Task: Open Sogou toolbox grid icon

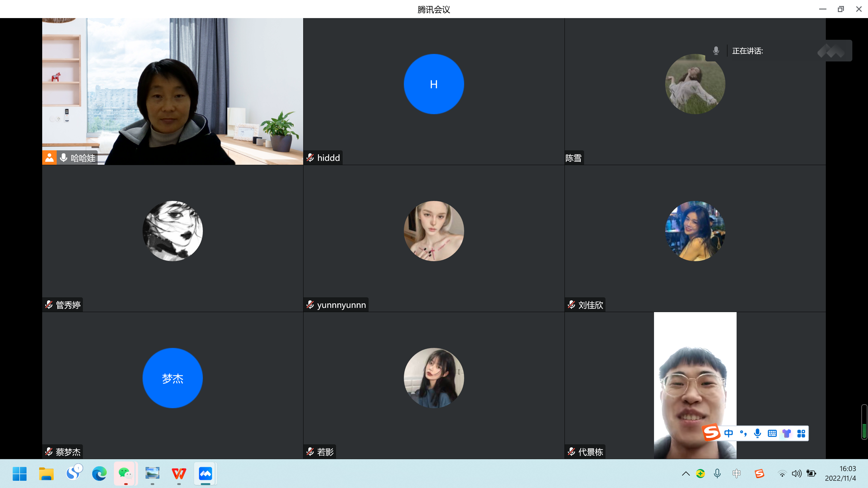Action: (x=801, y=433)
